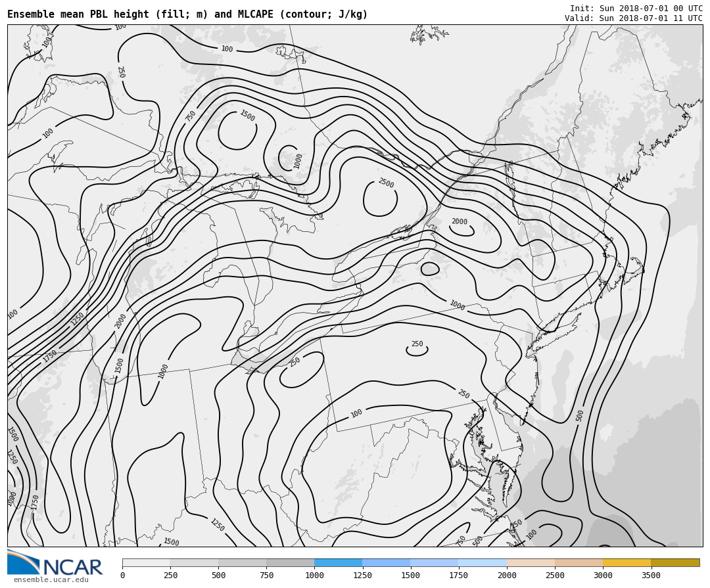Pick the 1750–2000 palest blue legend swatch
Viewport: 710px width, 588px height.
(483, 562)
